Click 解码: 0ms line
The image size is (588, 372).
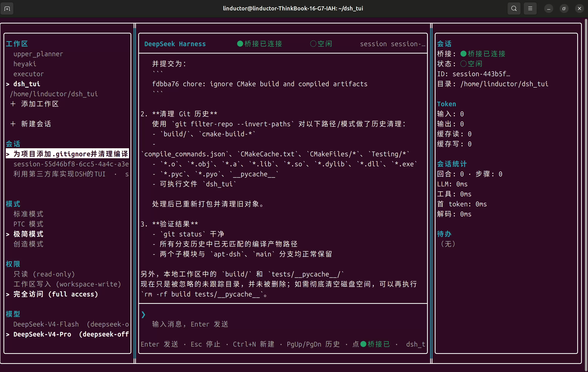tap(454, 214)
